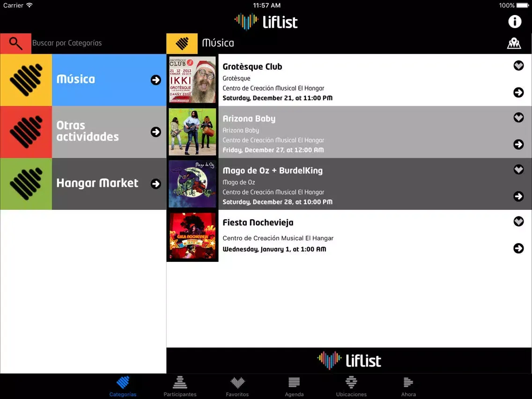Switch to the Ahora tab
The height and width of the screenshot is (399, 532).
tap(408, 386)
